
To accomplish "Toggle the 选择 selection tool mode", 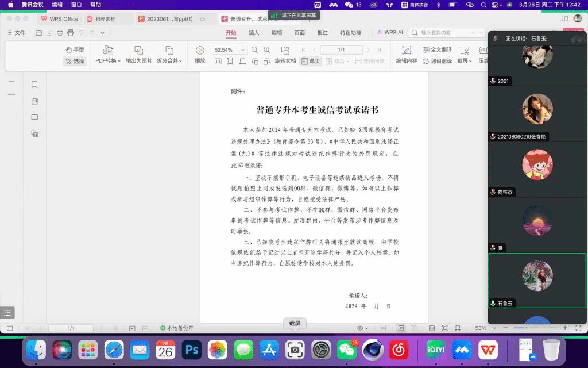I will point(75,61).
